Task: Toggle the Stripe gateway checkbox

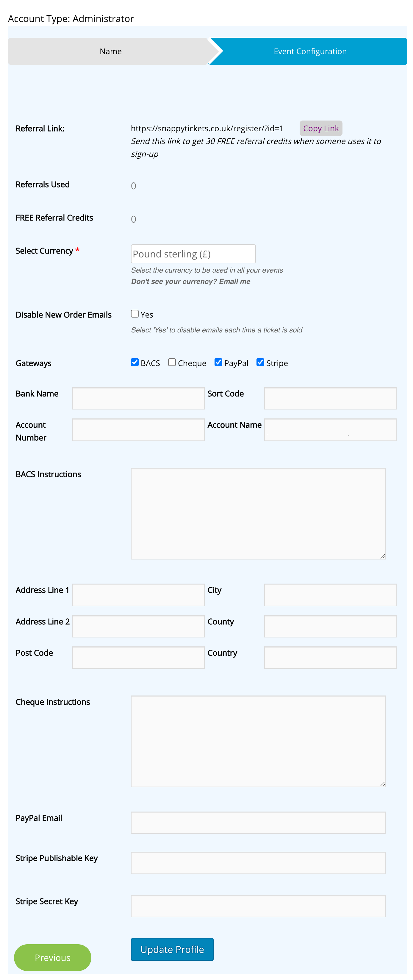Action: point(260,362)
